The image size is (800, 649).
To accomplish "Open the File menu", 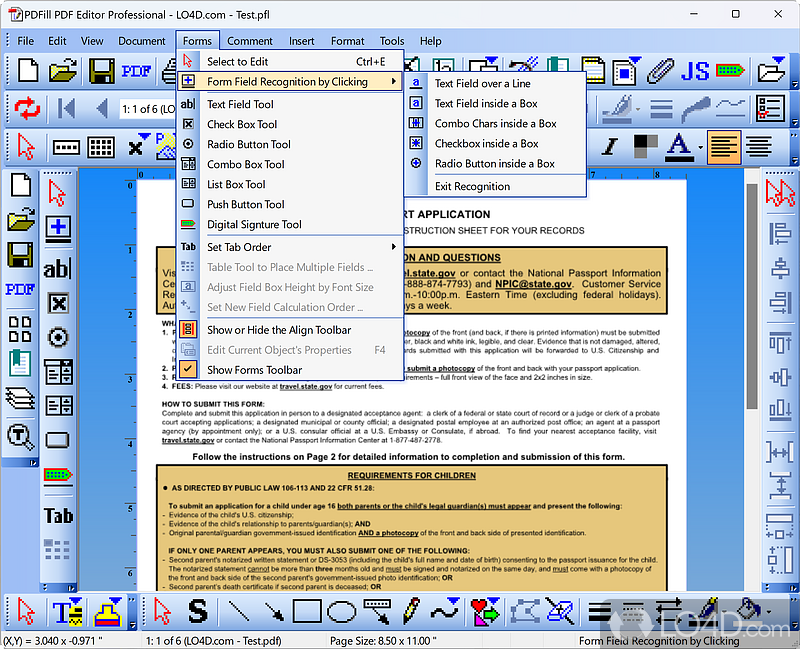I will [x=26, y=41].
